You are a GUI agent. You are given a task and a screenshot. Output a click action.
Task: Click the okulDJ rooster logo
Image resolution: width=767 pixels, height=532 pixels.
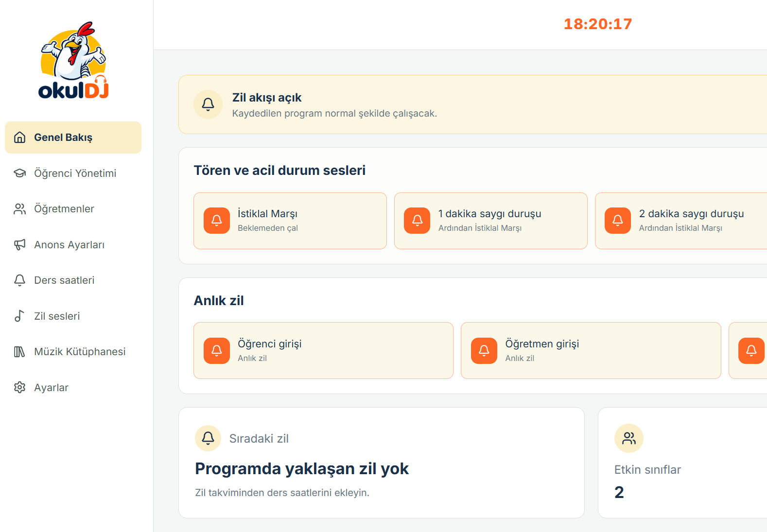point(73,60)
